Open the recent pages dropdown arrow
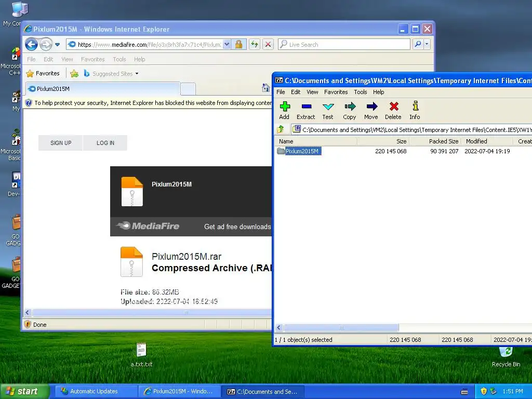The image size is (532, 399). coord(57,45)
